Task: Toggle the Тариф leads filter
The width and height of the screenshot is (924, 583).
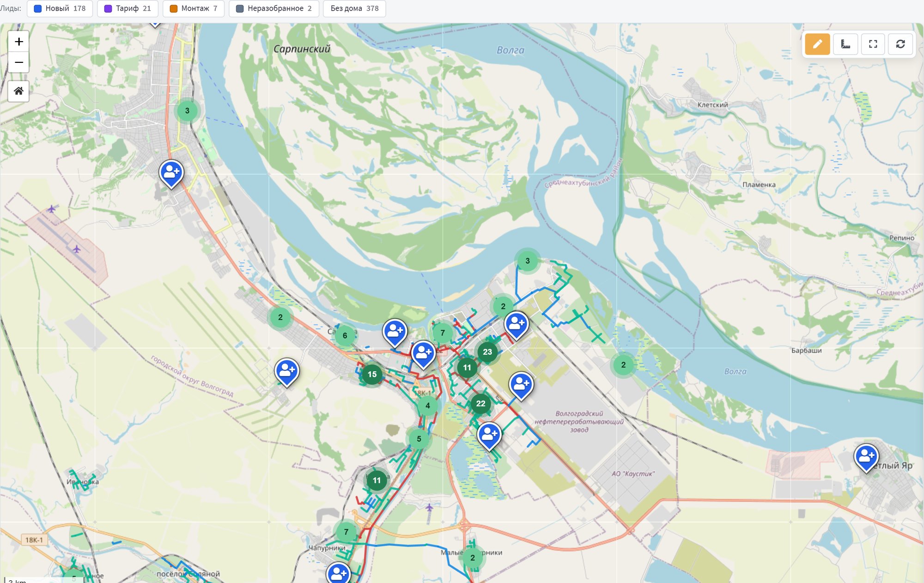Action: [128, 8]
